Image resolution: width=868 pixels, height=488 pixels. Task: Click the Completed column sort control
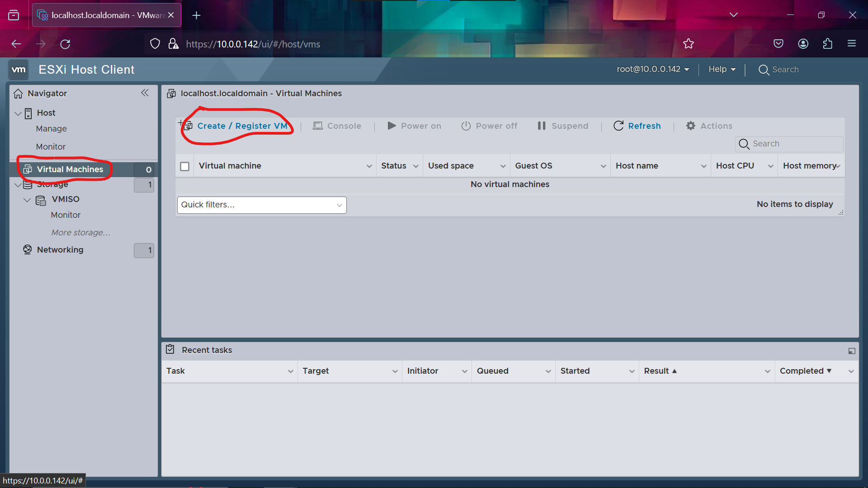tap(829, 371)
